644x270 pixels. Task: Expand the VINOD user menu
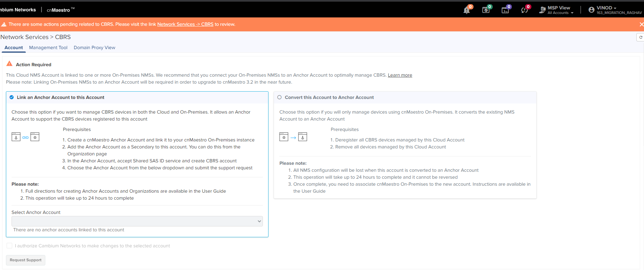click(x=607, y=8)
